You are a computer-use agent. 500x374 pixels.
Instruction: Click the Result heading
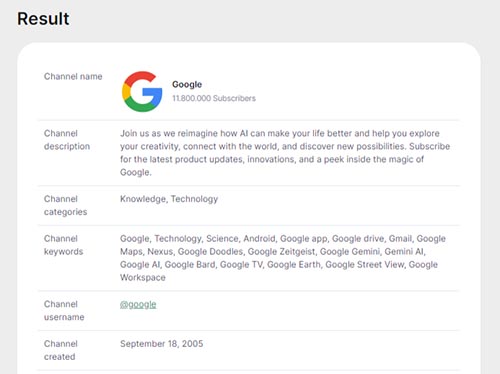(43, 19)
